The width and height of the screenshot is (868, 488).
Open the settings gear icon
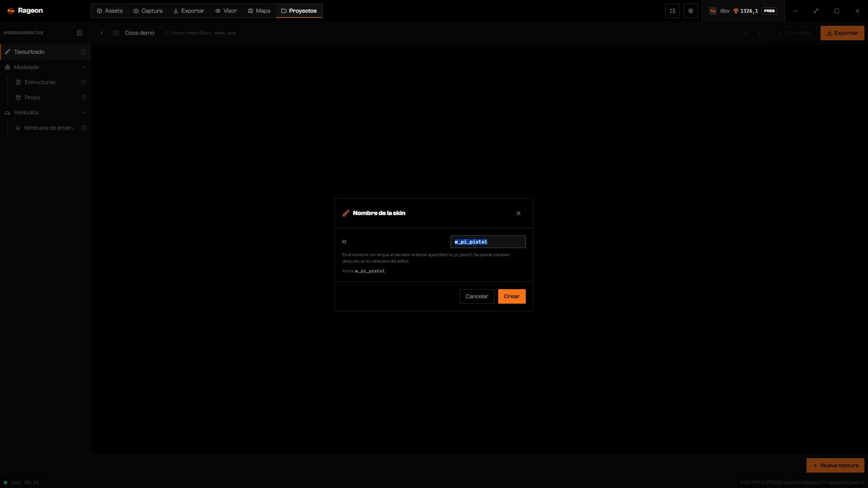(691, 11)
